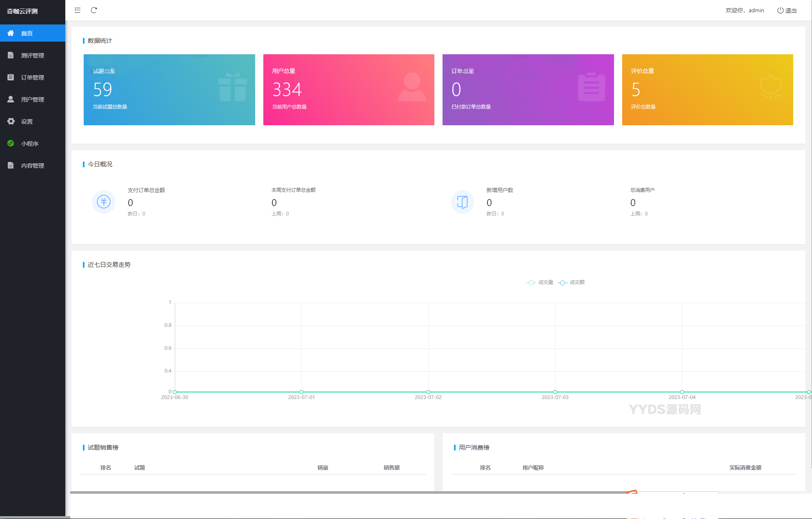Expand the 内容管理 sidebar menu
The height and width of the screenshot is (519, 812).
tap(33, 165)
